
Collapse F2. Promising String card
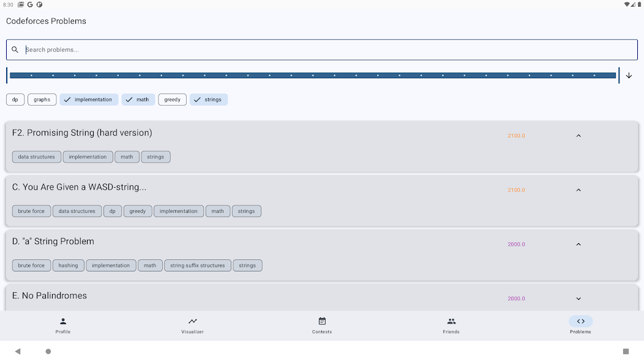coord(578,136)
